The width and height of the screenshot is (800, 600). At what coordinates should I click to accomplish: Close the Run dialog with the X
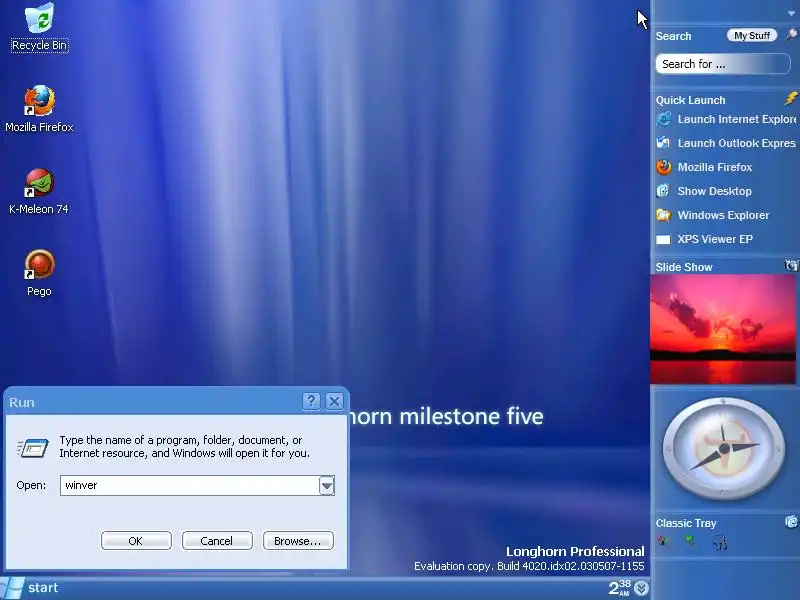point(334,402)
